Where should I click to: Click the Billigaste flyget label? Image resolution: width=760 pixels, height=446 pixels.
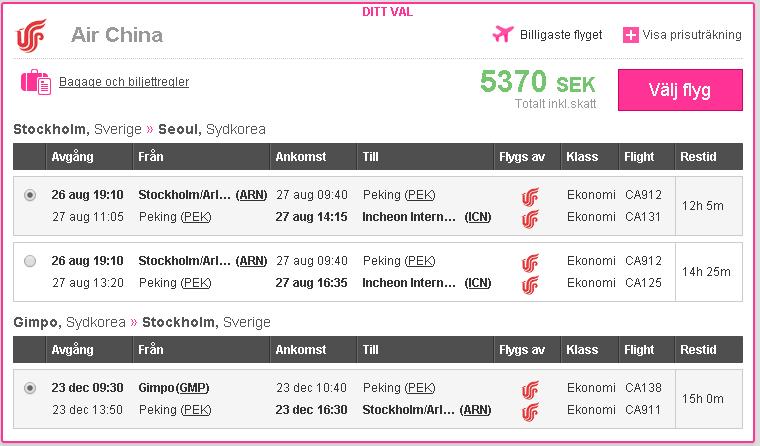561,35
